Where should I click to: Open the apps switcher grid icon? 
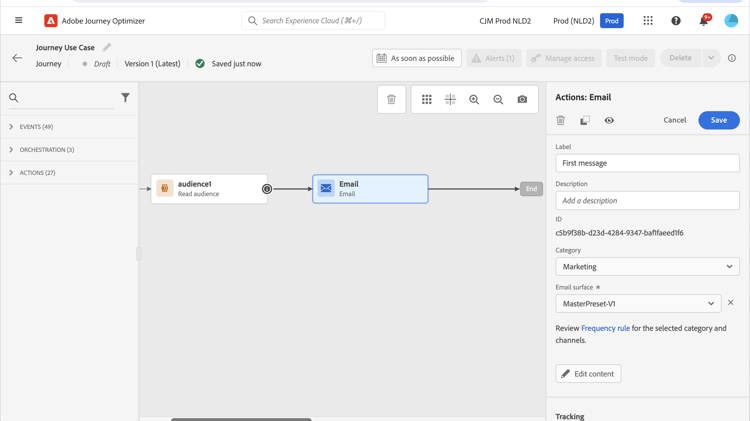[648, 21]
